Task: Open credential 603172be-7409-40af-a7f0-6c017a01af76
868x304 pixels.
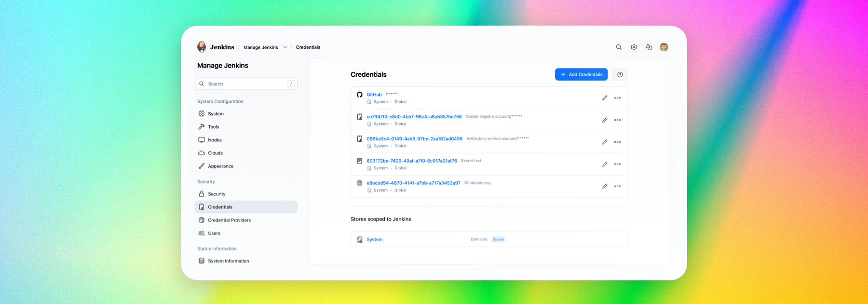Action: (x=412, y=161)
